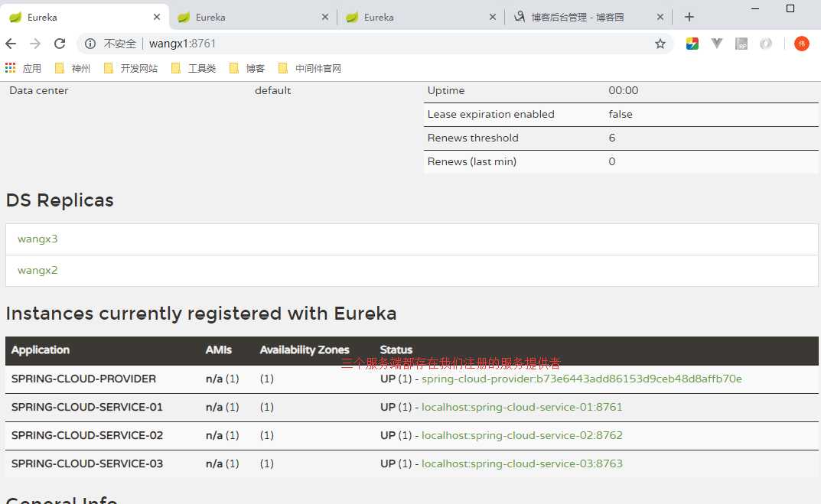Open the 开发网站 bookmark folder

[131, 68]
